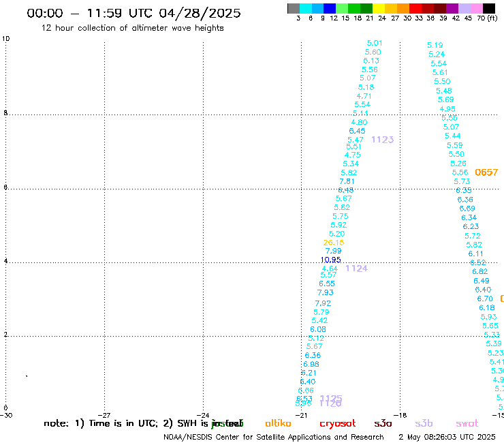Click the '5.01' value atop the left track
This screenshot has height=443, width=504.
(x=375, y=43)
